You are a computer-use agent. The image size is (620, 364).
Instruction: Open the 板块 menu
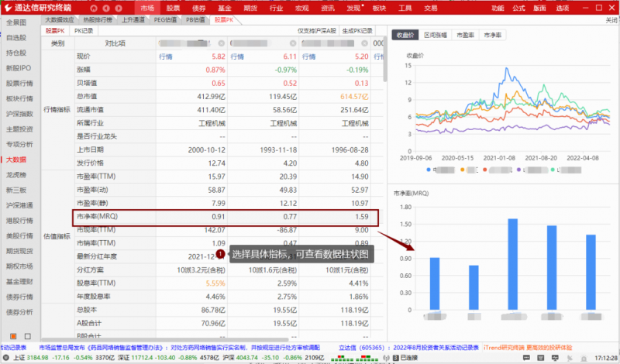point(379,8)
